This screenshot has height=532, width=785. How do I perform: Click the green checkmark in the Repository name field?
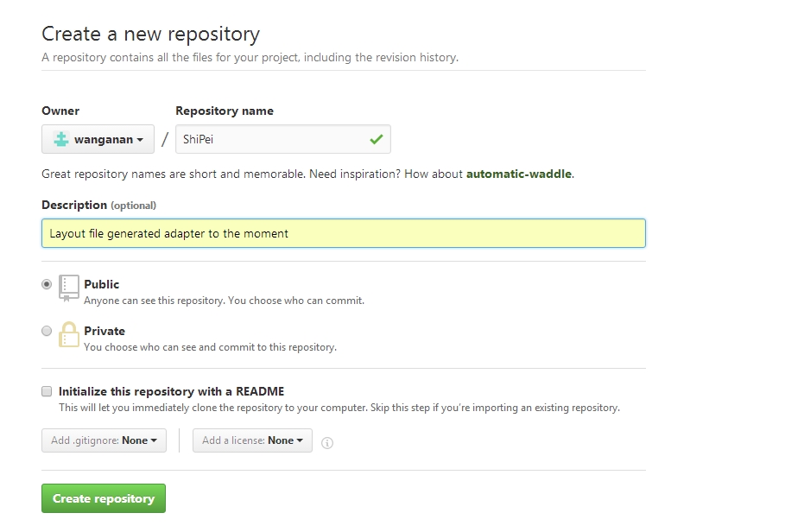[x=377, y=139]
